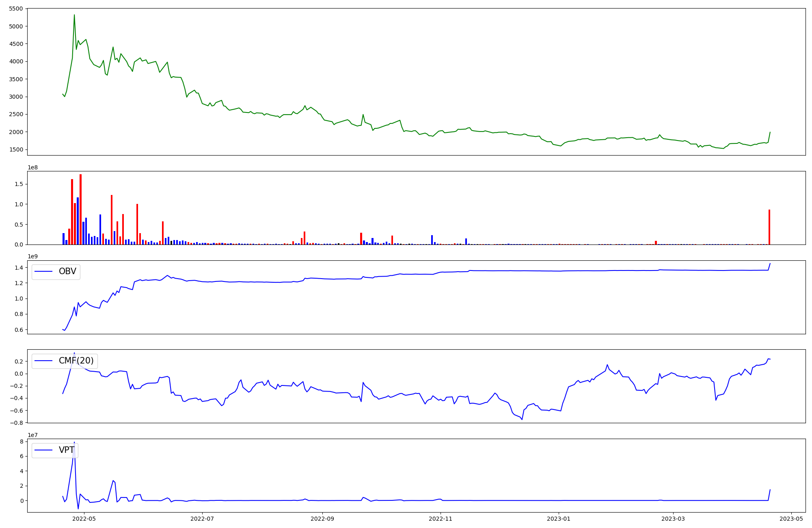The image size is (812, 528).
Task: Click the 5500 price axis label
Action: (x=17, y=9)
